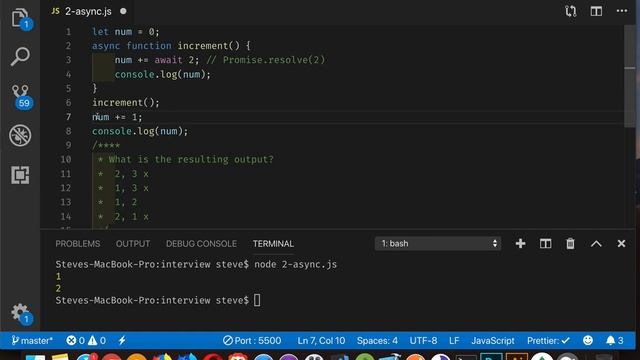Screen dimensions: 640x360
Task: Click on '// Promise.resolve(2)' comment
Action: [265, 60]
